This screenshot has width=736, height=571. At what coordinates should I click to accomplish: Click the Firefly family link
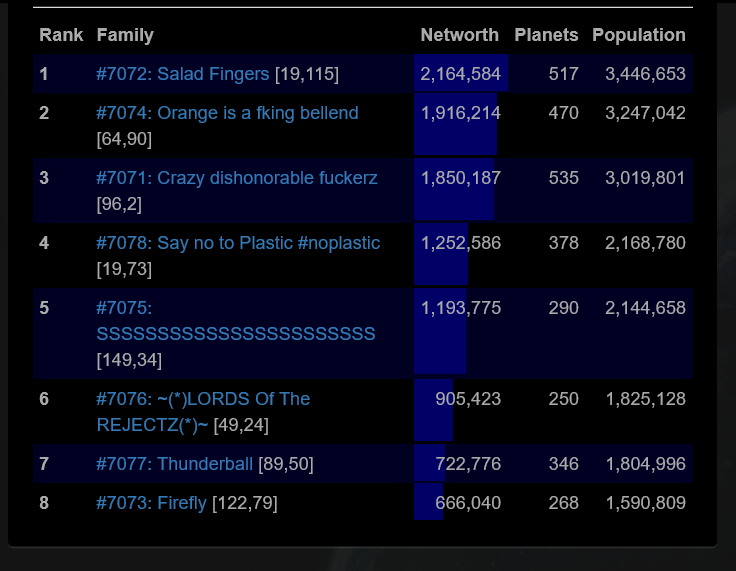151,503
